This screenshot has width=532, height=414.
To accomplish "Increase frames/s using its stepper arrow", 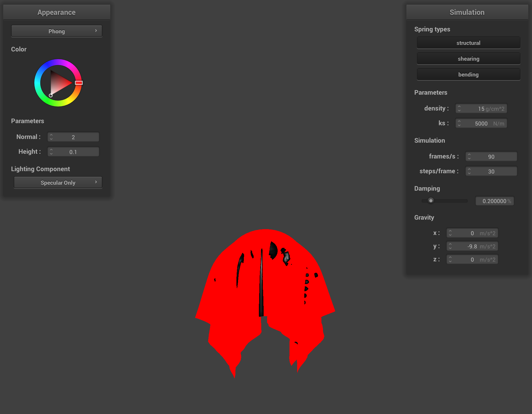I will pos(469,155).
